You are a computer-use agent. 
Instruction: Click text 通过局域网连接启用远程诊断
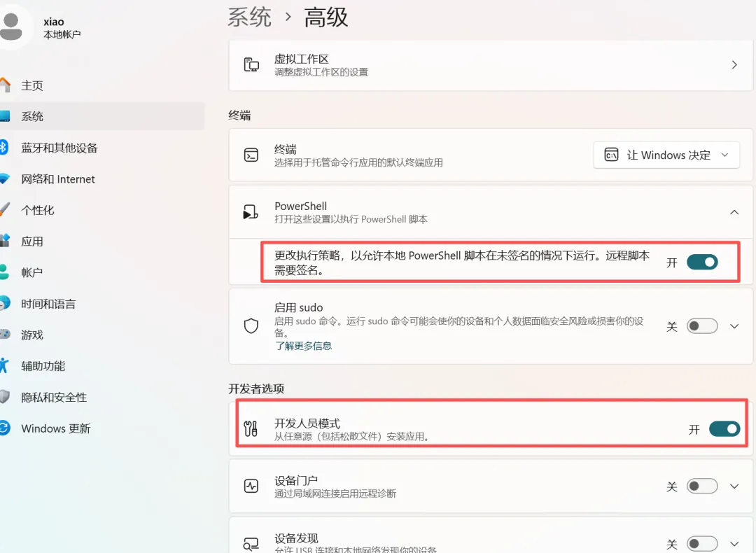335,493
